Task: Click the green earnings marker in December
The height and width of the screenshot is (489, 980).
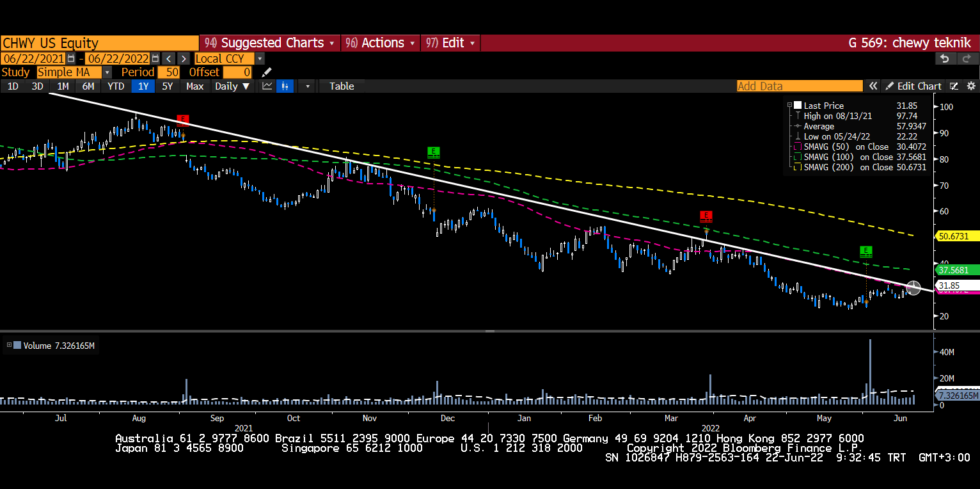Action: tap(434, 152)
